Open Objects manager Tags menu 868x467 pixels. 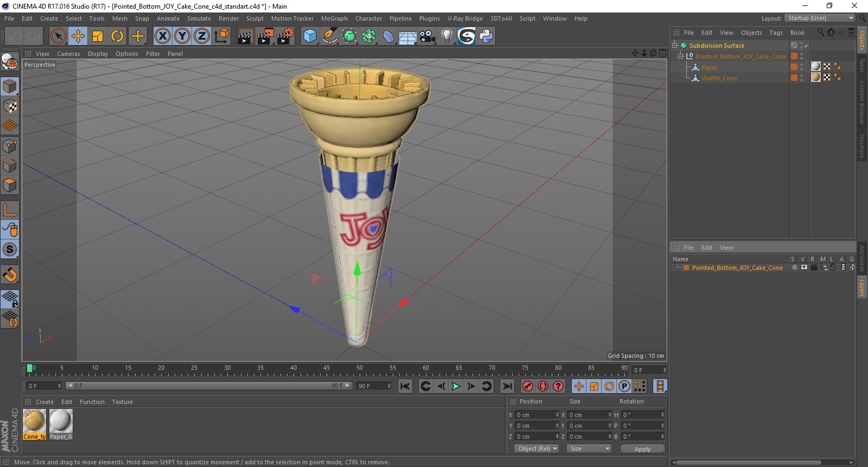pos(776,33)
